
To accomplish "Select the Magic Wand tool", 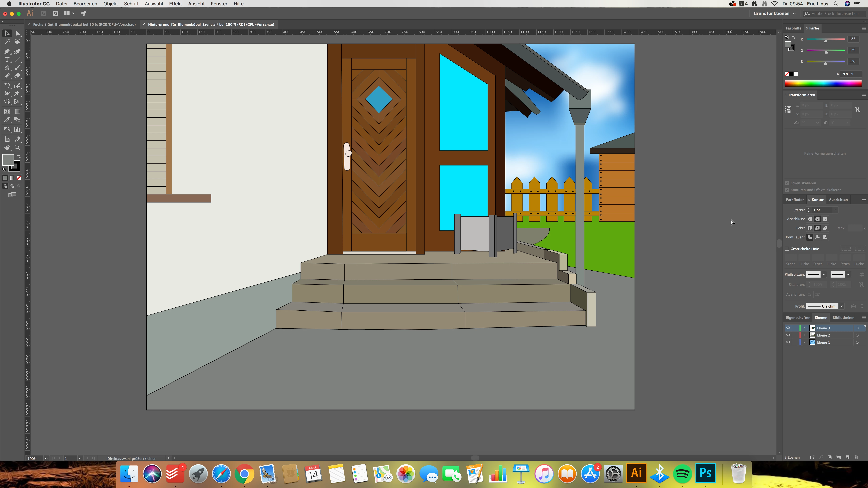I will pos(7,42).
